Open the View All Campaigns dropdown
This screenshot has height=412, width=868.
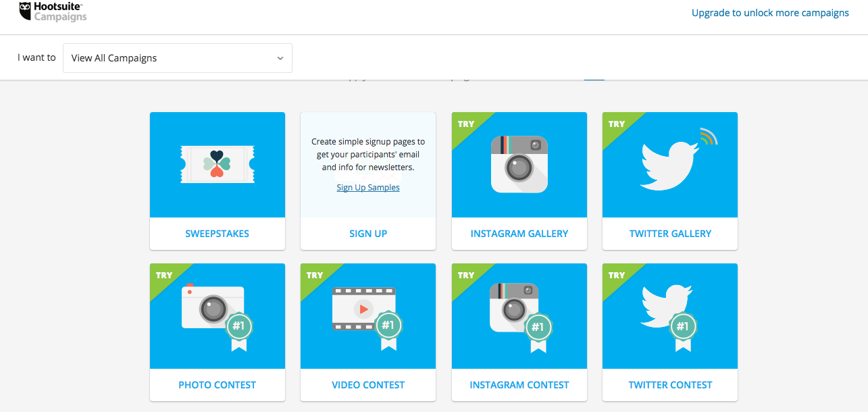(177, 58)
